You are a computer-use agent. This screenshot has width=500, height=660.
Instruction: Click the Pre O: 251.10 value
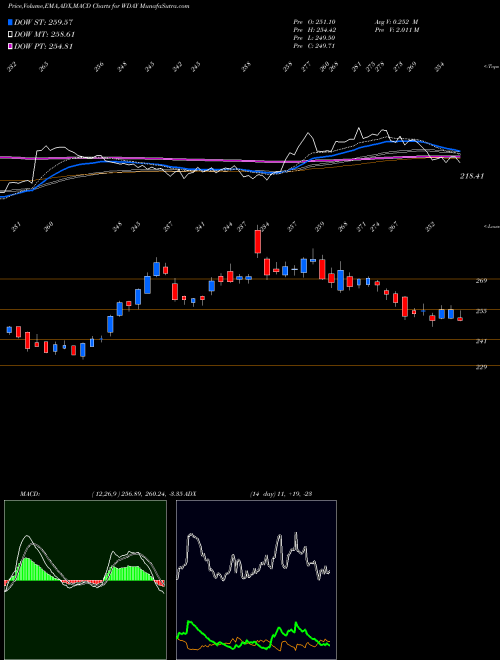point(314,22)
